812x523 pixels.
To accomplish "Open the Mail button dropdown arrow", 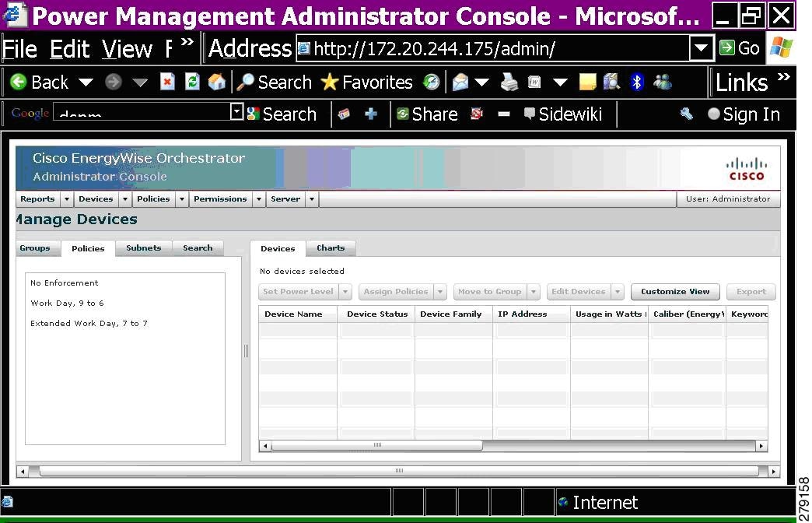I will (482, 82).
